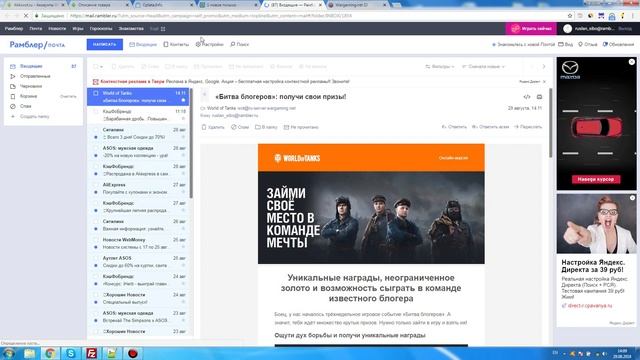Image resolution: width=640 pixels, height=360 pixels.
Task: Switch to the Wargaming.net browser tab
Action: tap(355, 5)
